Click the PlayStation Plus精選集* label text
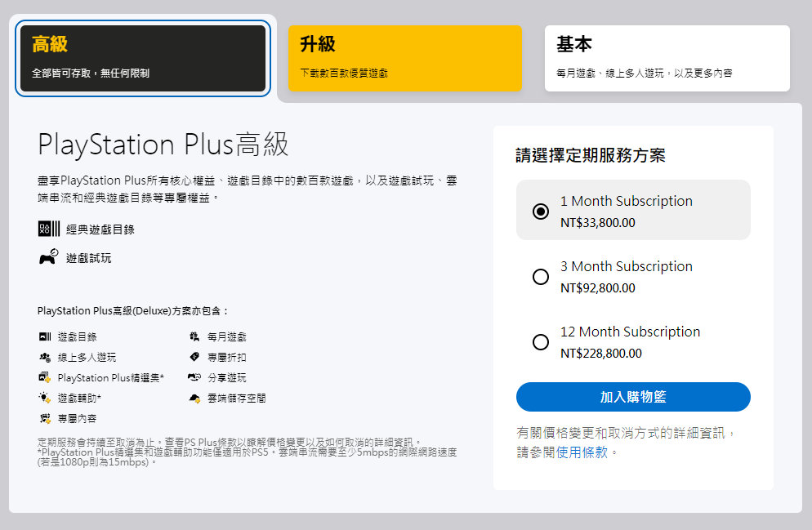 coord(111,378)
